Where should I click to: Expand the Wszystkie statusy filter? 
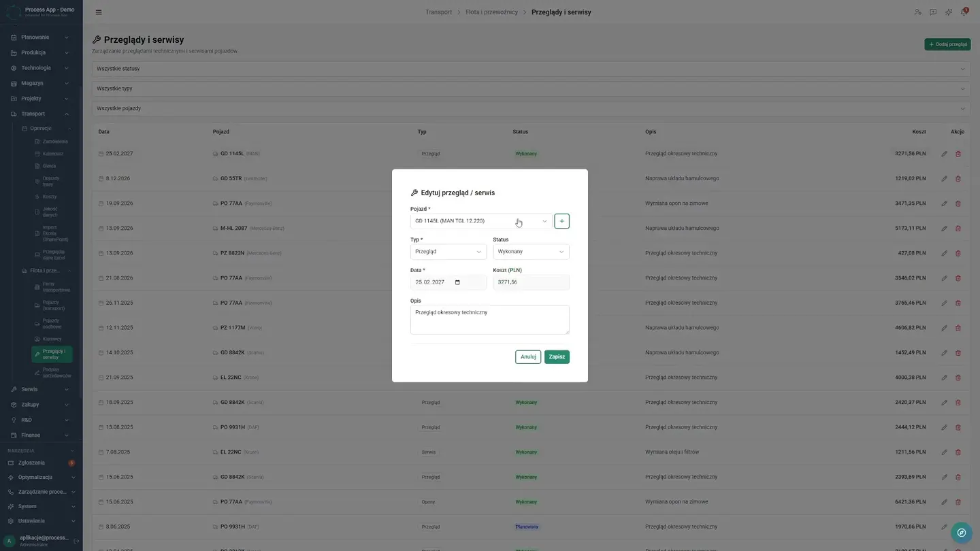point(531,69)
